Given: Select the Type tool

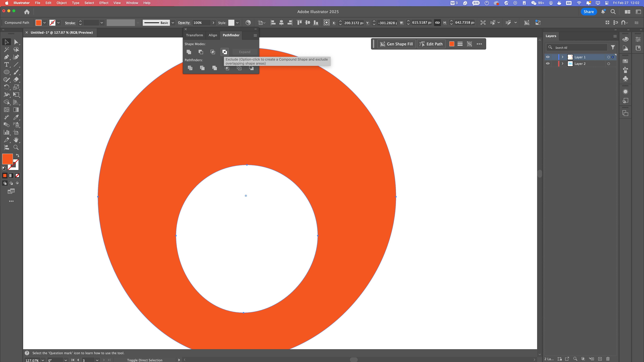Looking at the screenshot, I should 7,64.
